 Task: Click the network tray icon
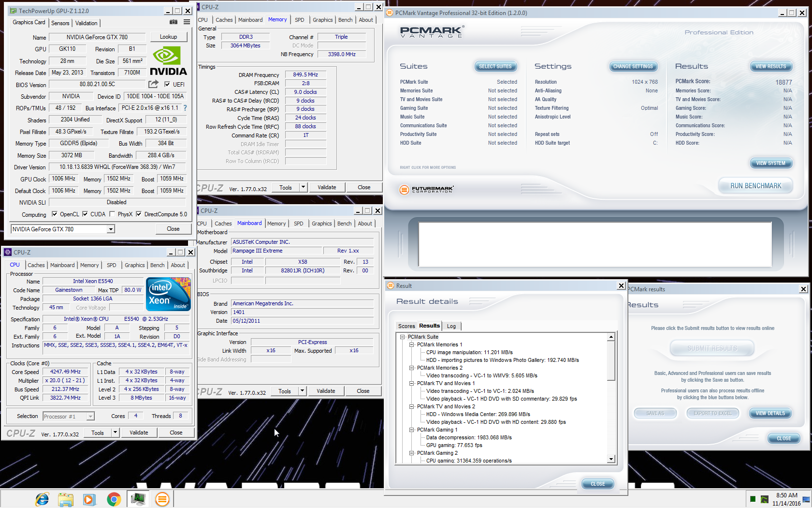click(806, 499)
